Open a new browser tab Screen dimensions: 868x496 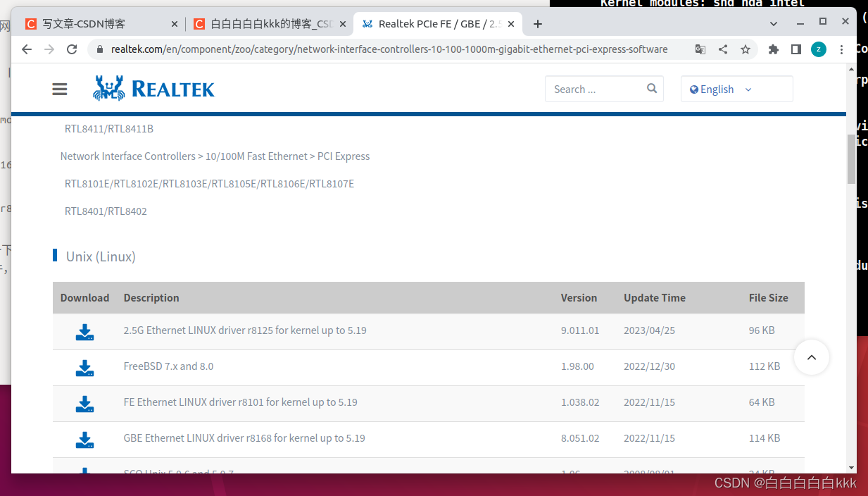click(538, 24)
